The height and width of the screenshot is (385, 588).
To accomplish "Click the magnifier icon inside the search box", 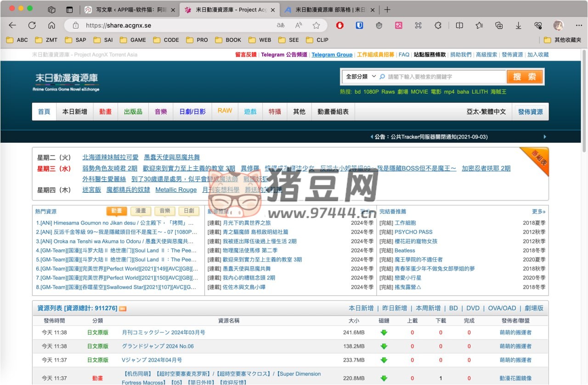I will click(x=382, y=76).
